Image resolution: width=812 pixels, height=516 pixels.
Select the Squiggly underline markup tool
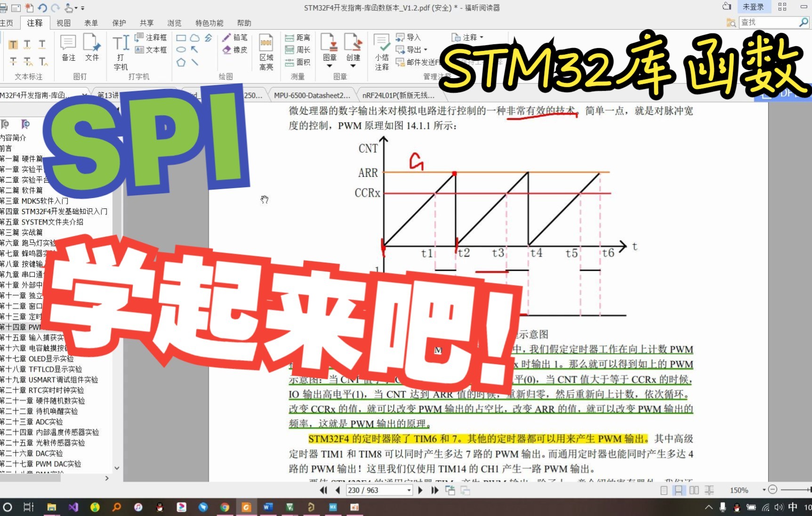(28, 45)
